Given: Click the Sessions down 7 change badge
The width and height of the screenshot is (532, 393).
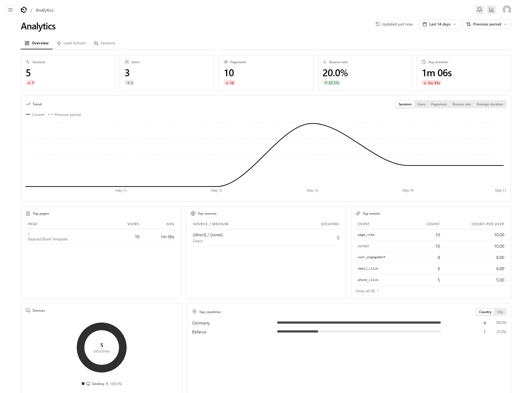Looking at the screenshot, I should tap(30, 83).
